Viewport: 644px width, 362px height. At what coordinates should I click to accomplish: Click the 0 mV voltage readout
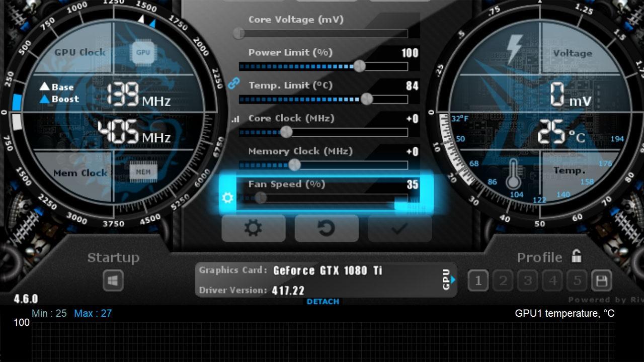(x=570, y=95)
